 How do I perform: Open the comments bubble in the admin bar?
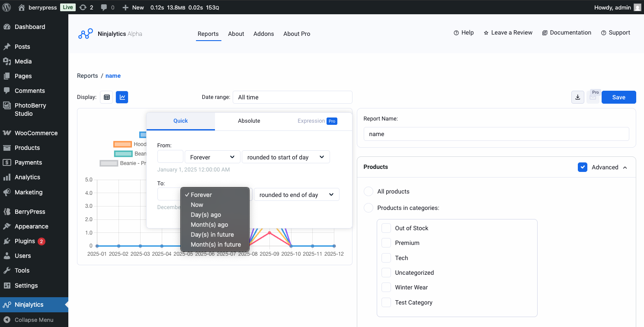coord(104,7)
